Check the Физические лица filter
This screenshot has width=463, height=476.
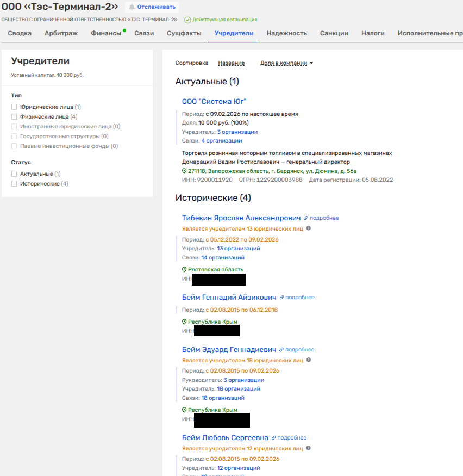tap(15, 116)
